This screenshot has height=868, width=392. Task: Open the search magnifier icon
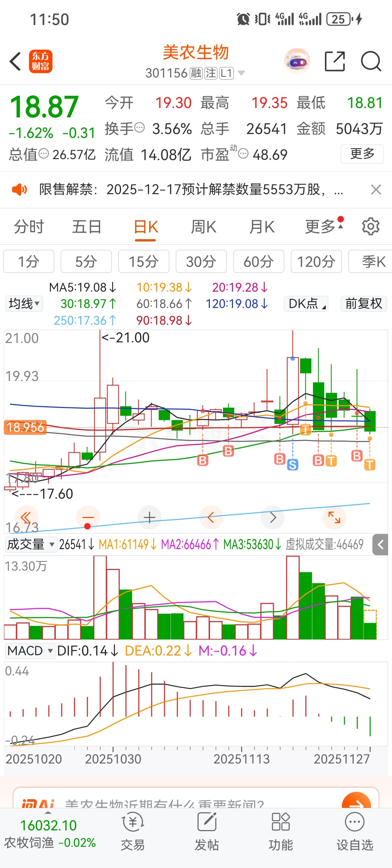point(371,61)
